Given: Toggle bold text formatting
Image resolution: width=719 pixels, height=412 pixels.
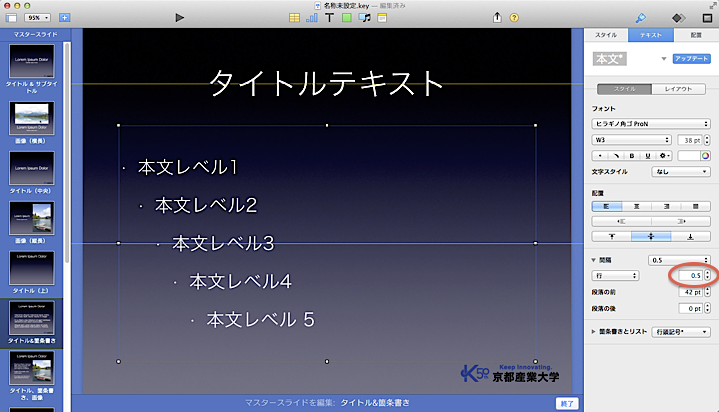Looking at the screenshot, I should point(631,156).
